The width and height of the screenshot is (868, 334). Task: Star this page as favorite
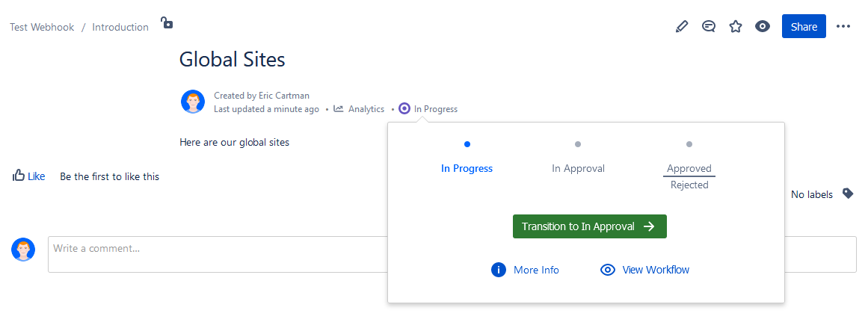[736, 27]
